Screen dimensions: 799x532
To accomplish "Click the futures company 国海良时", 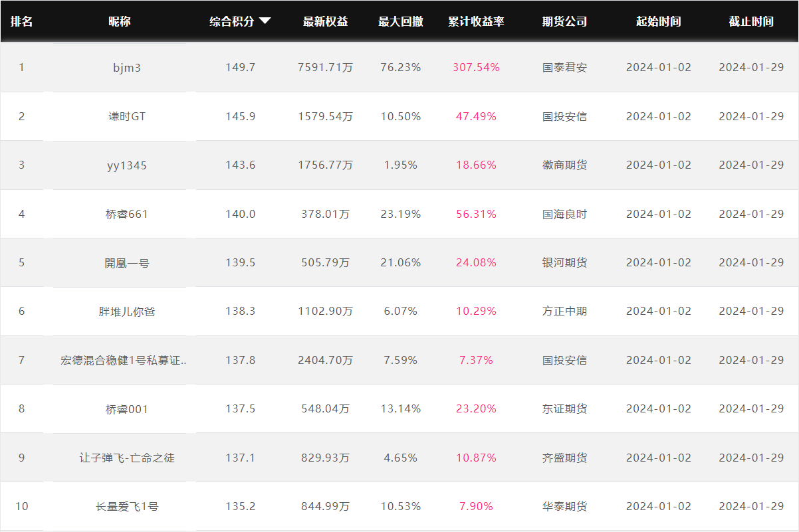I will click(x=564, y=214).
